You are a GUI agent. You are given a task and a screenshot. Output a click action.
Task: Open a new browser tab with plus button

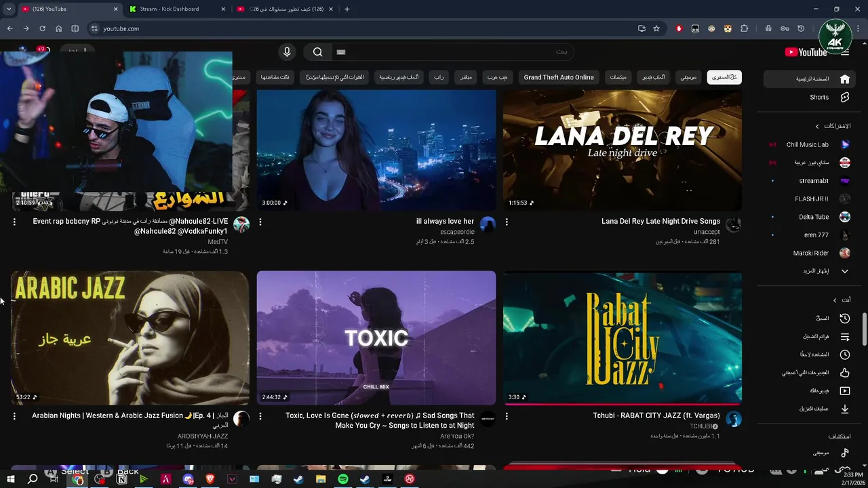point(347,9)
